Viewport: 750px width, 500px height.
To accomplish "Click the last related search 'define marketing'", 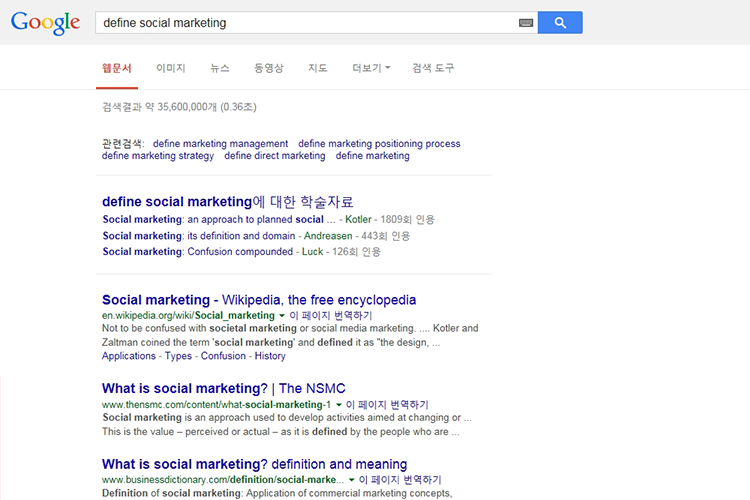I will click(373, 156).
